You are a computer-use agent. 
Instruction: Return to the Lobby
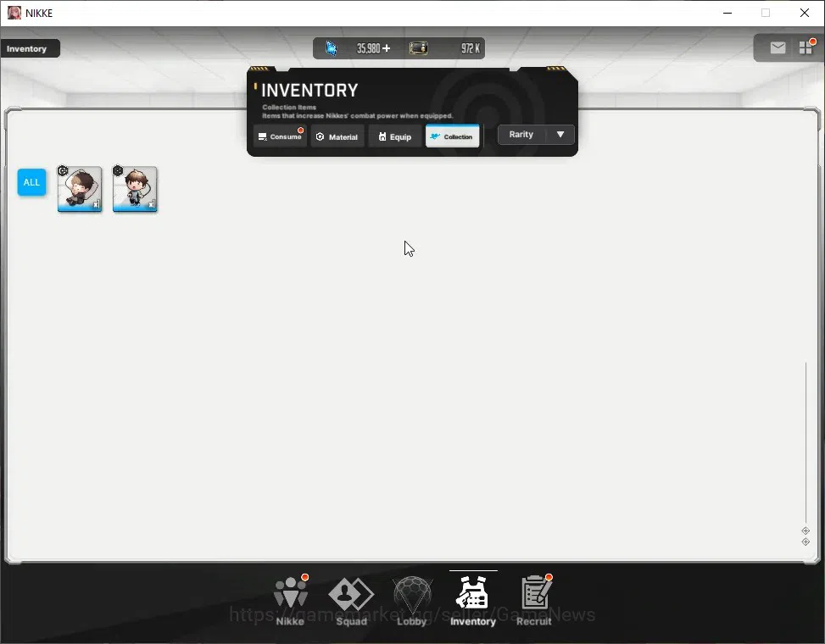click(x=412, y=601)
